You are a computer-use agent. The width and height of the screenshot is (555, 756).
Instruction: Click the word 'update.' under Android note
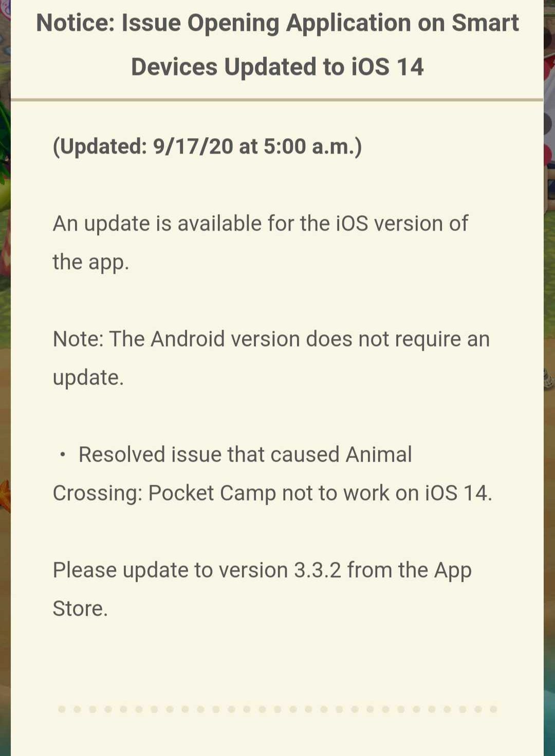88,378
